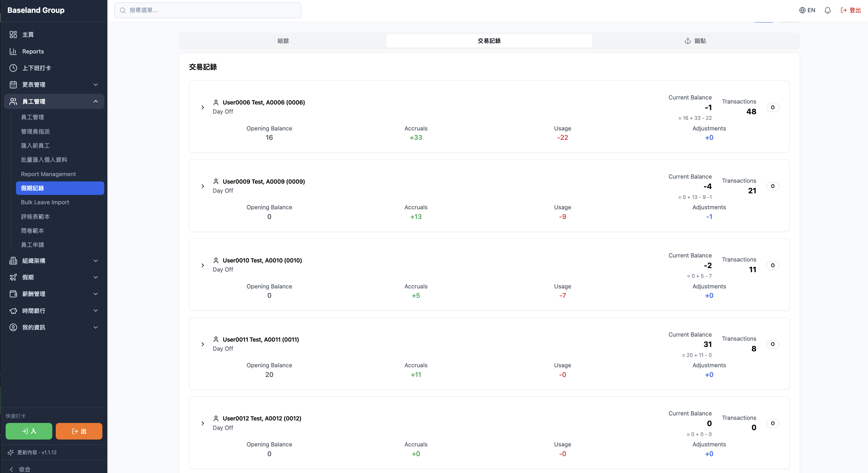Image resolution: width=868 pixels, height=473 pixels.
Task: Click the piggy bank icon beside 時間銀行
Action: [13, 310]
